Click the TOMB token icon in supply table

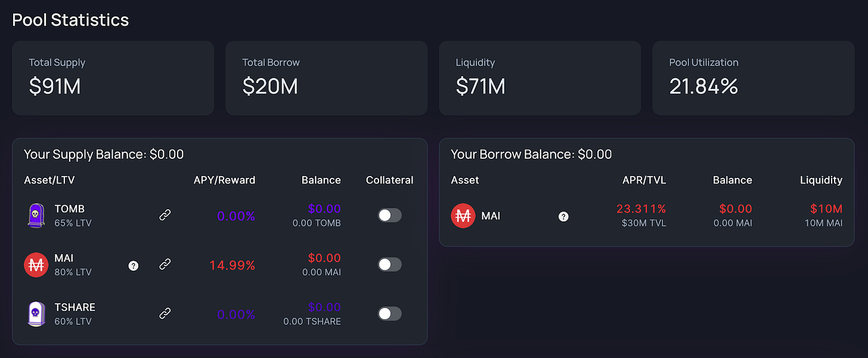click(36, 215)
